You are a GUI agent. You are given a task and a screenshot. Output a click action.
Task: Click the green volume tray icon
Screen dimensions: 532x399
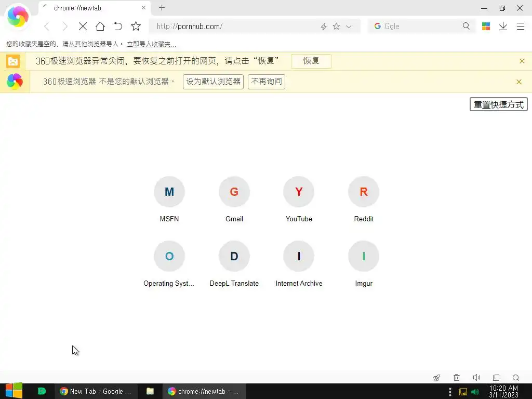(475, 392)
